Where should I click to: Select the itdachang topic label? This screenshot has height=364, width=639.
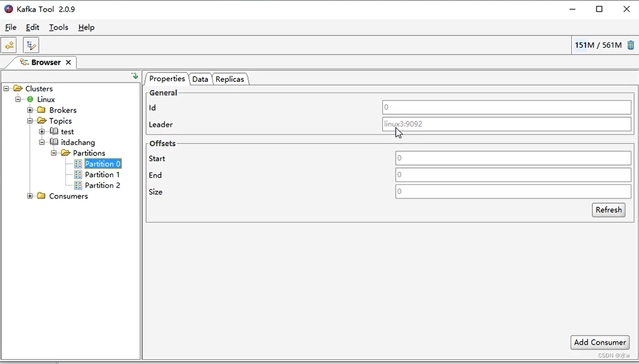78,143
